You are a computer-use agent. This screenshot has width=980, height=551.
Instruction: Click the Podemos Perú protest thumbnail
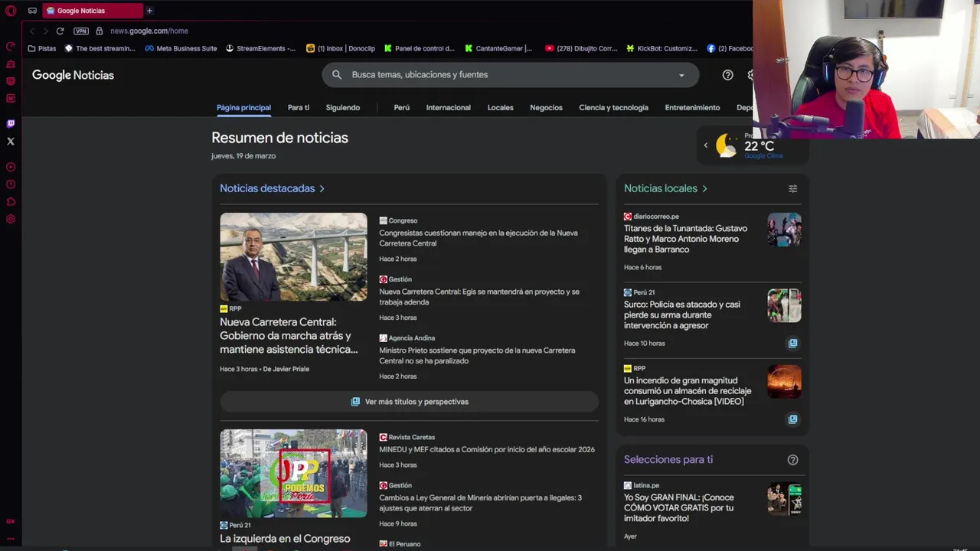(293, 474)
